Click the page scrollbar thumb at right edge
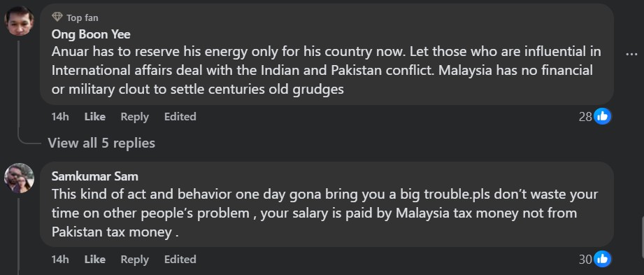 coord(642,231)
